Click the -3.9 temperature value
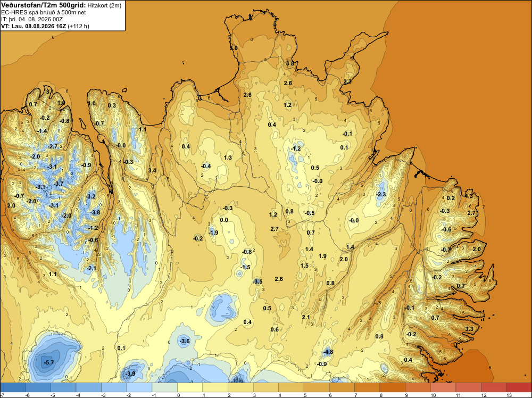Viewport: 532px width, 398px height. 130,374
